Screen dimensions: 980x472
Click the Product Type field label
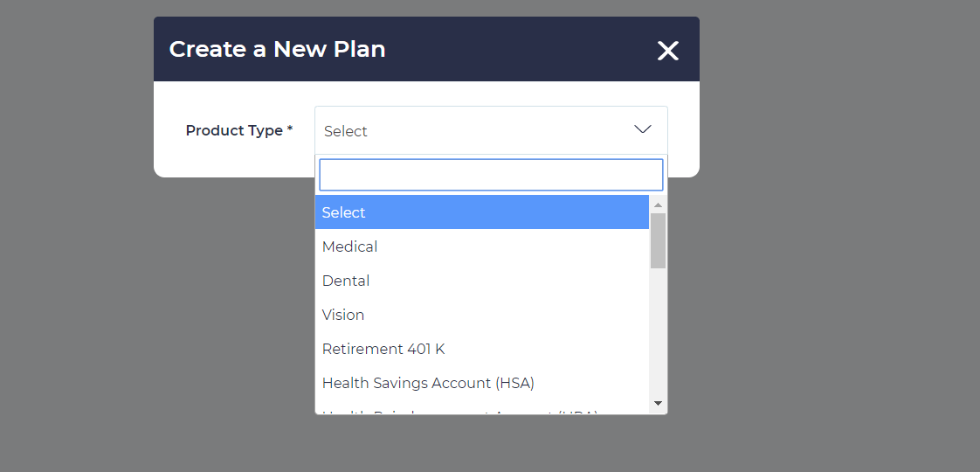coord(234,130)
